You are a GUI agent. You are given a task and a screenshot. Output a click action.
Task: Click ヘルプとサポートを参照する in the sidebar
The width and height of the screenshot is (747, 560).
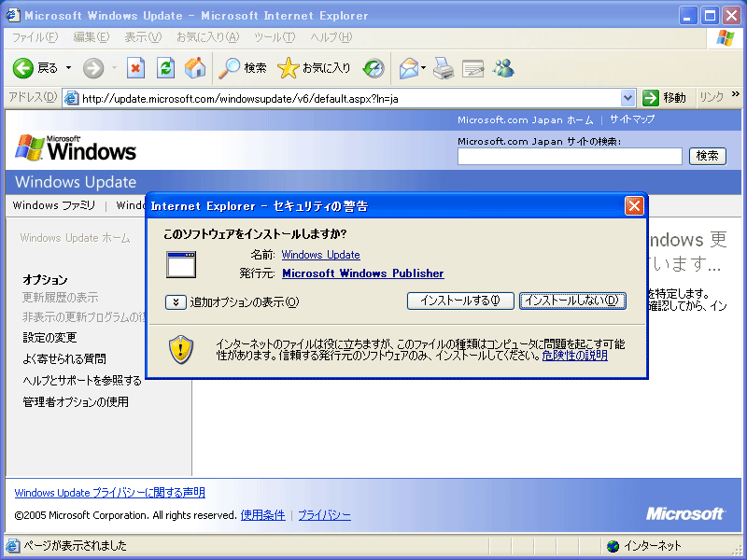pyautogui.click(x=82, y=381)
